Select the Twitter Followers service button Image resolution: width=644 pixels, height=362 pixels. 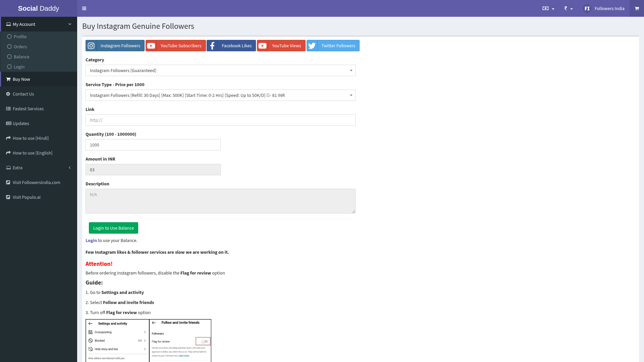(333, 46)
